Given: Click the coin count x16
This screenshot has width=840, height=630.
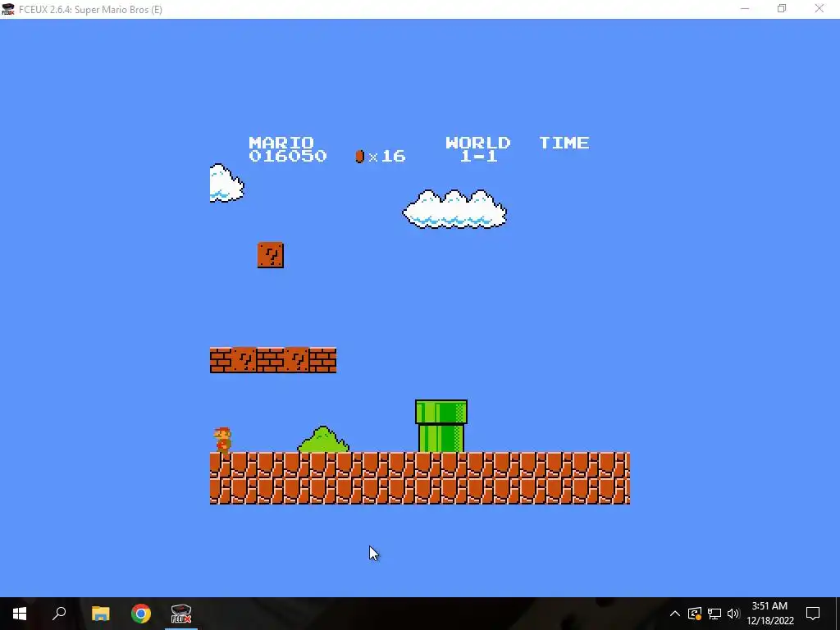Looking at the screenshot, I should pyautogui.click(x=387, y=156).
